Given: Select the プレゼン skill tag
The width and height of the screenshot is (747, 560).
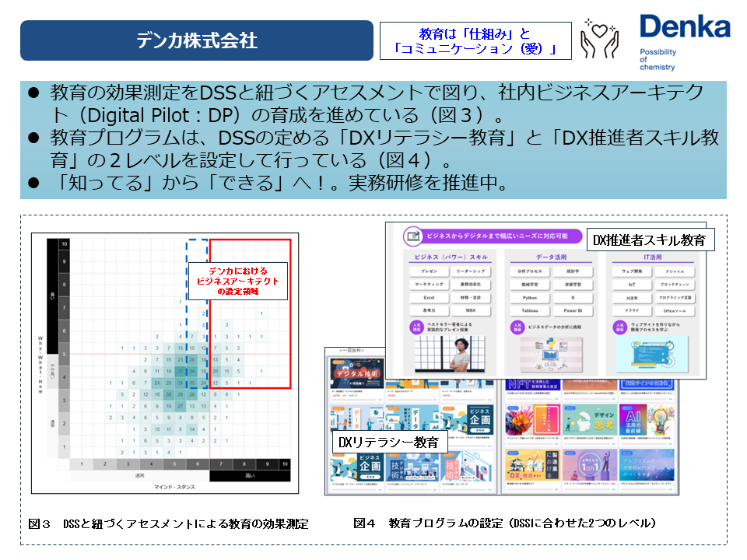Looking at the screenshot, I should coord(429,271).
